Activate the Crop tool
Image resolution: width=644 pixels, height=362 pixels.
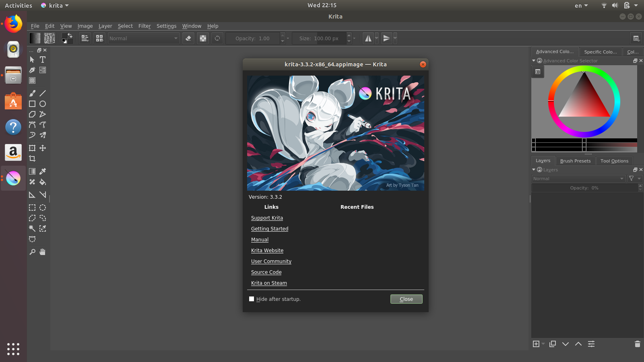[32, 158]
